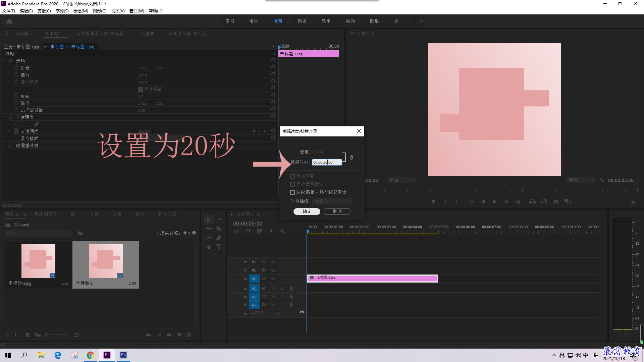Open playback resolution dropdown
The image size is (644, 362).
click(x=580, y=180)
